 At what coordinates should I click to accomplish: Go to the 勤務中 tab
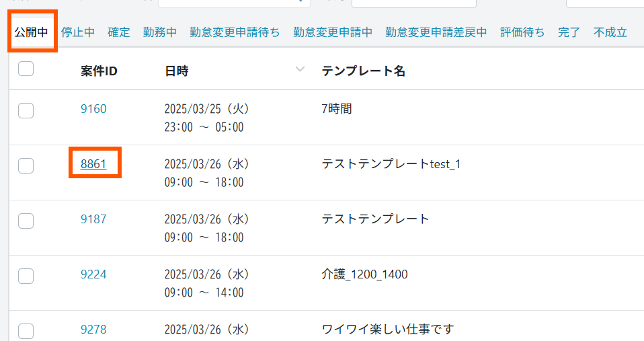[160, 32]
